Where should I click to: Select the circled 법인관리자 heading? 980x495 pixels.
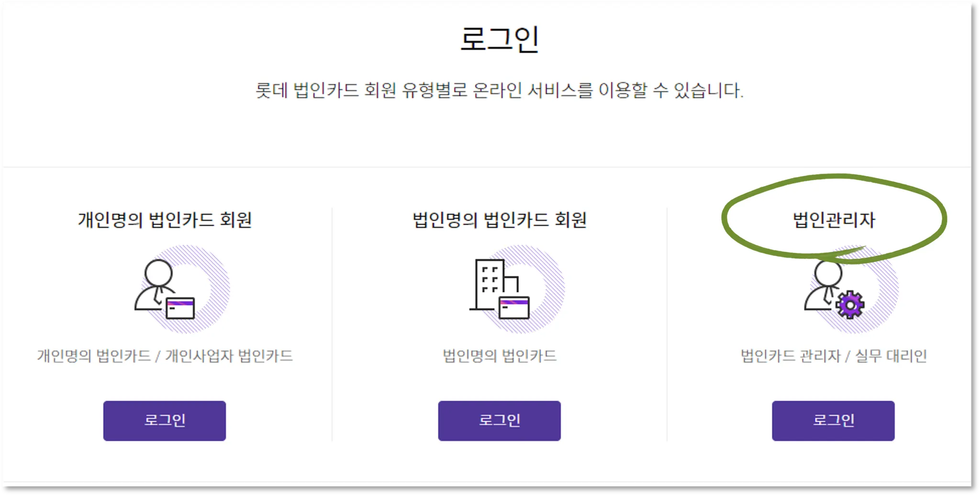(834, 220)
